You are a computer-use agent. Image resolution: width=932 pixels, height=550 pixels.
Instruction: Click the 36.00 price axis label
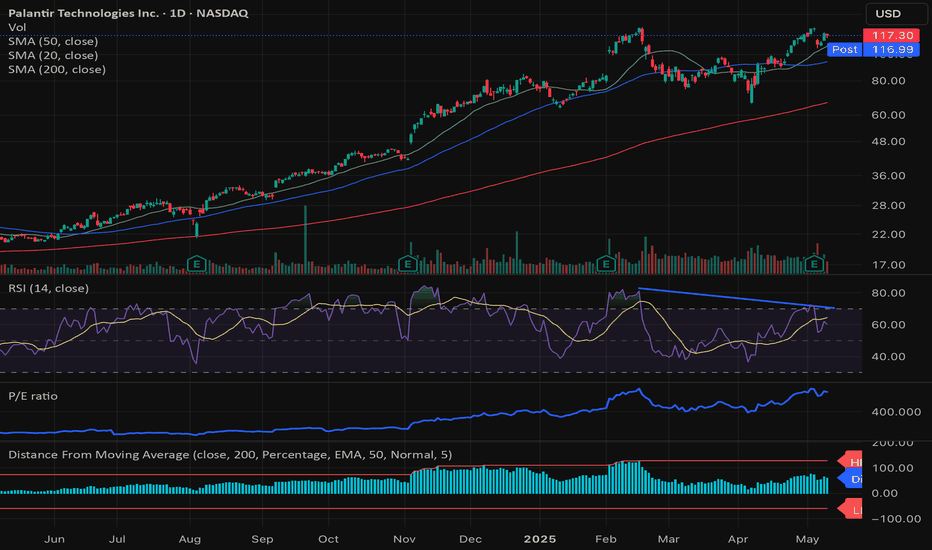coord(888,176)
